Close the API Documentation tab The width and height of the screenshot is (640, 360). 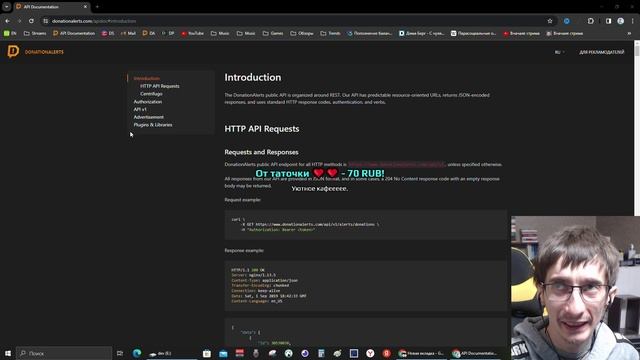(85, 7)
